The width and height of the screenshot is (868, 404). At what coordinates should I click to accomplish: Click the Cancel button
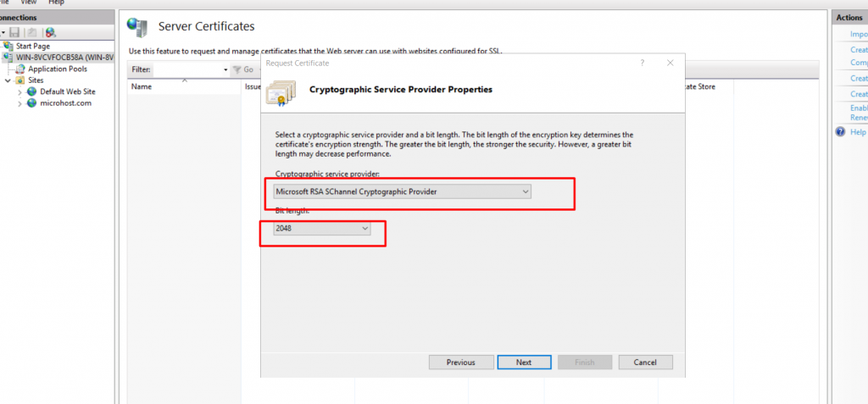coord(645,362)
